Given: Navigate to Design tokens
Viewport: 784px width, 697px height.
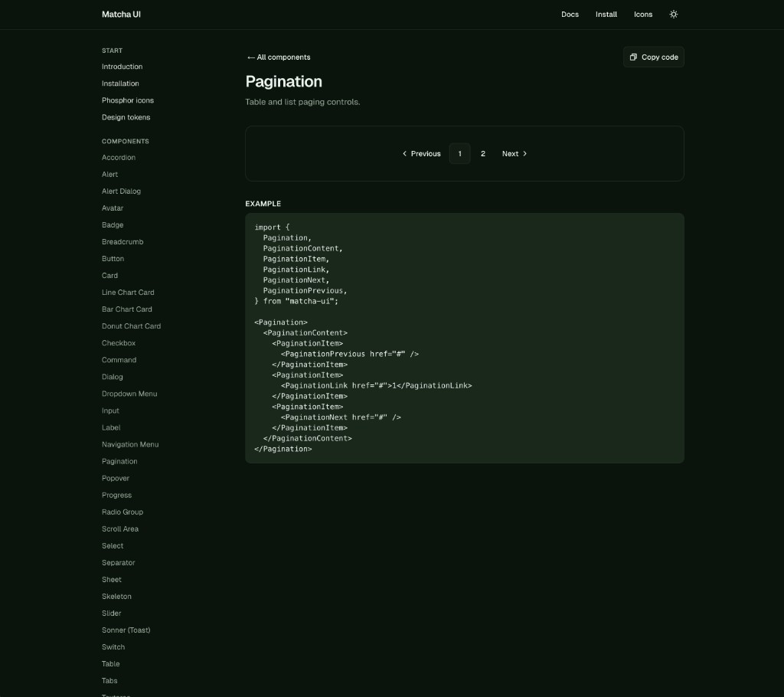Looking at the screenshot, I should pos(126,116).
